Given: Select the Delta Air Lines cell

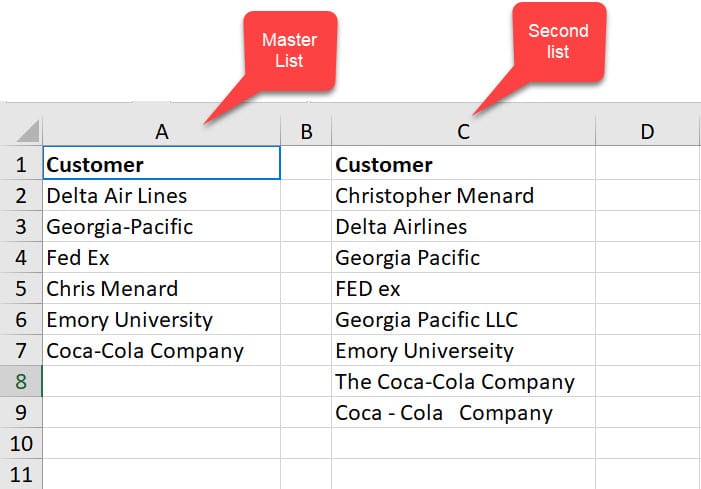Looking at the screenshot, I should [x=162, y=195].
